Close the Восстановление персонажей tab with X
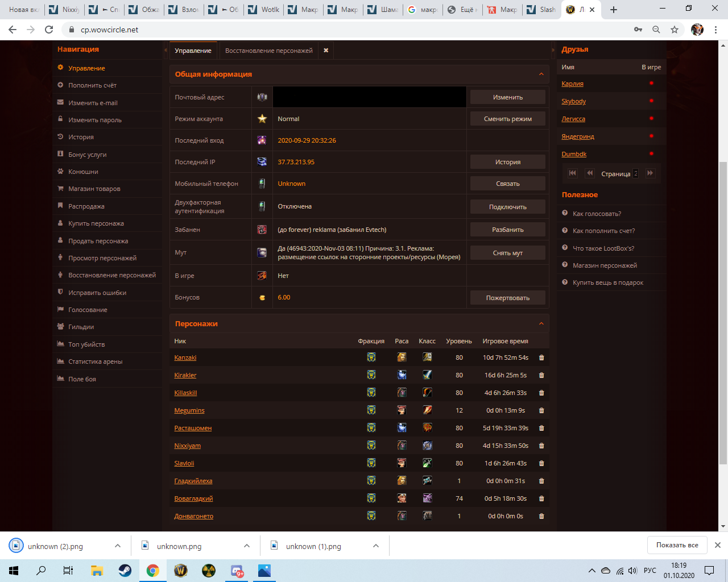Viewport: 728px width, 582px height. 326,51
